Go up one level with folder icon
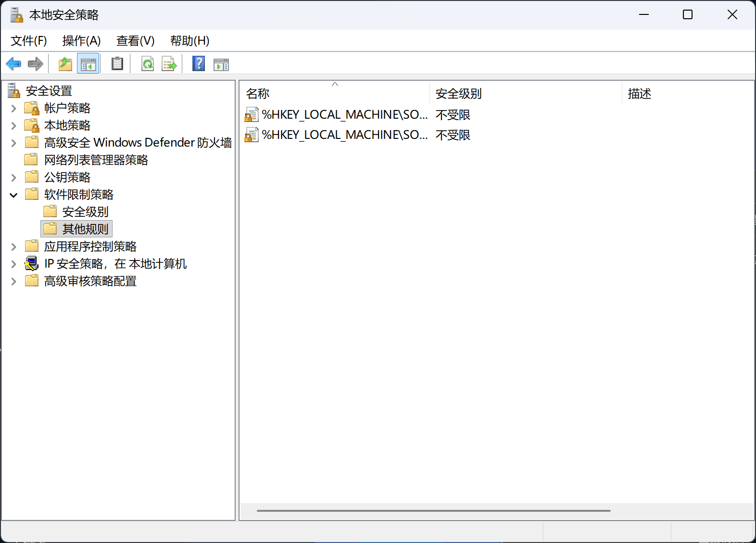 tap(65, 64)
